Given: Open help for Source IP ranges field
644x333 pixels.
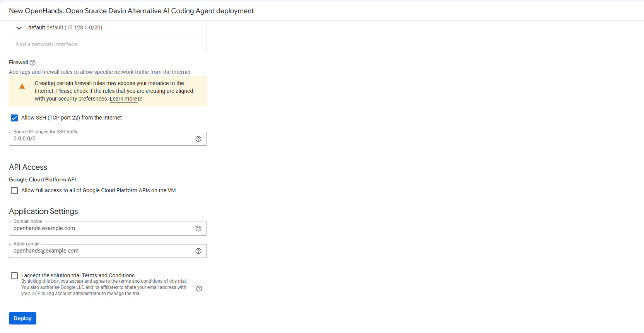Looking at the screenshot, I should pyautogui.click(x=198, y=139).
